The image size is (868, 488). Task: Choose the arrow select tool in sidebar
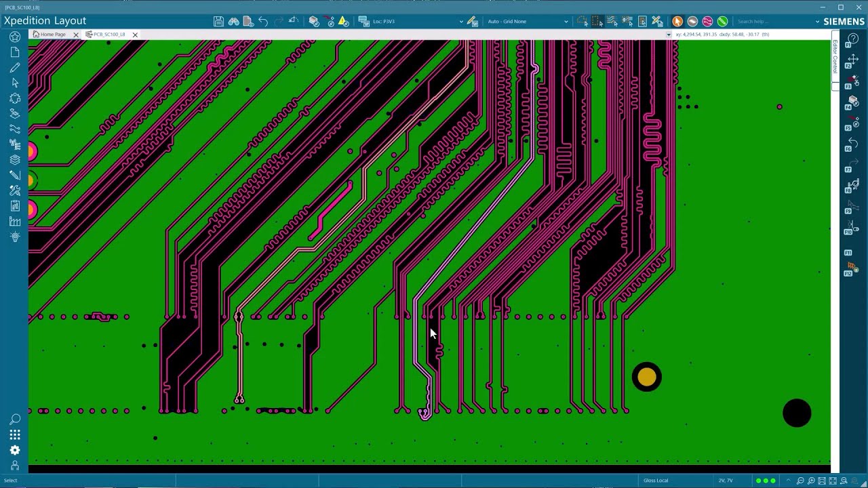(x=15, y=83)
